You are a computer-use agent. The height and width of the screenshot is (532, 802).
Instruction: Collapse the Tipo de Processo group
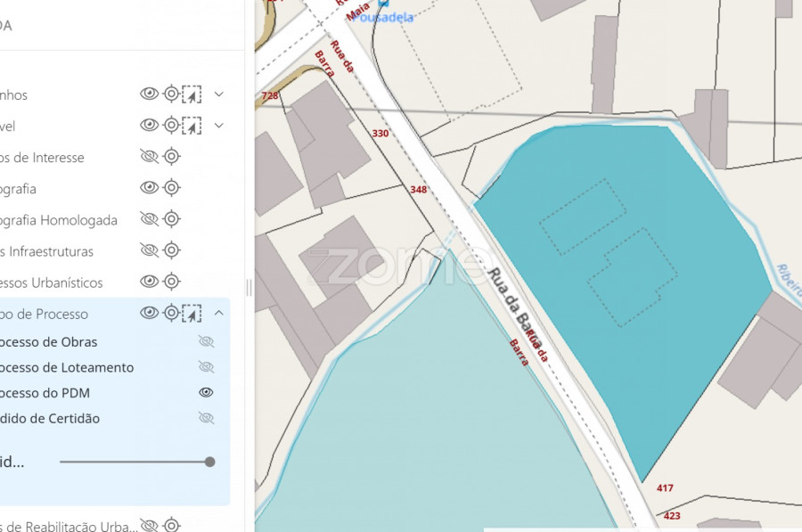[x=219, y=313]
